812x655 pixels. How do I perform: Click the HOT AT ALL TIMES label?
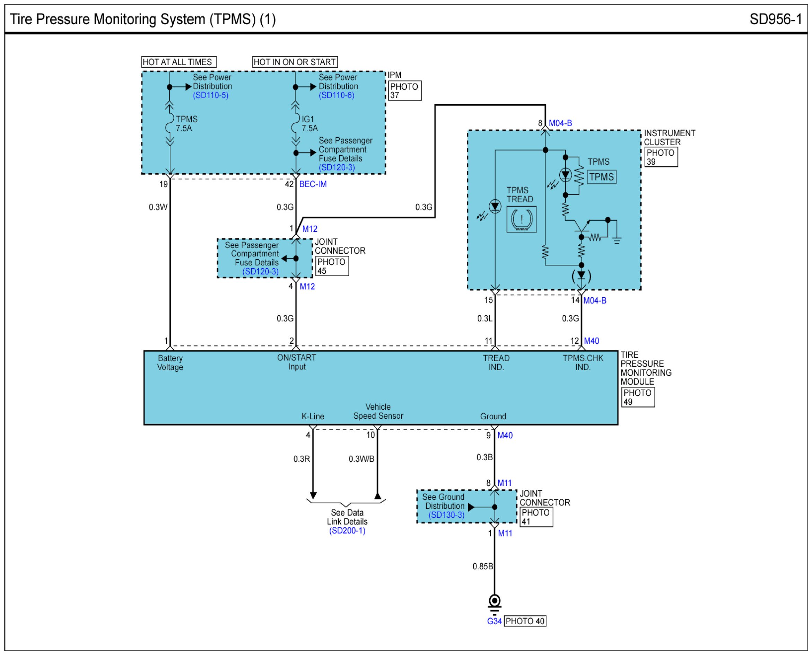click(179, 62)
